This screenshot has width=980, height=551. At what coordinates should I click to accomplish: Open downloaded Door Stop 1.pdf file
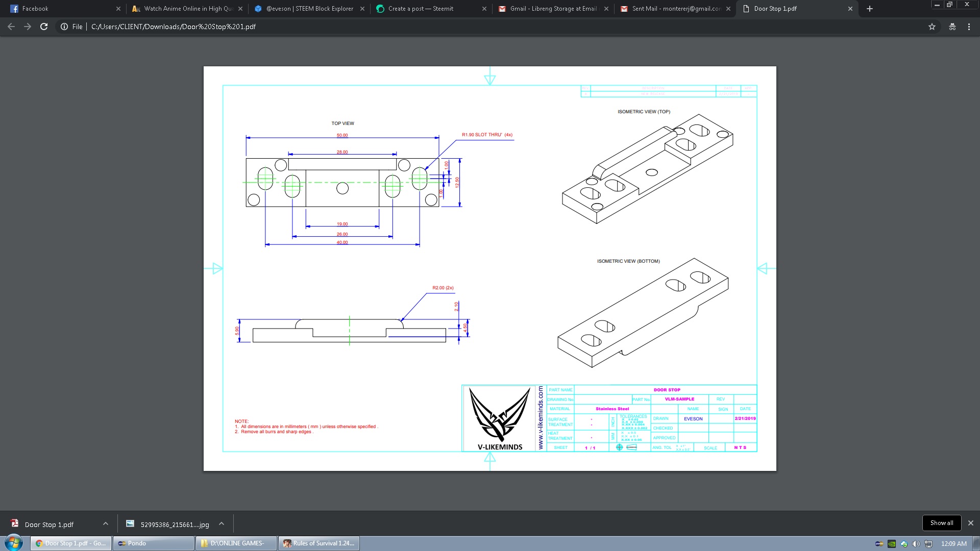(49, 524)
